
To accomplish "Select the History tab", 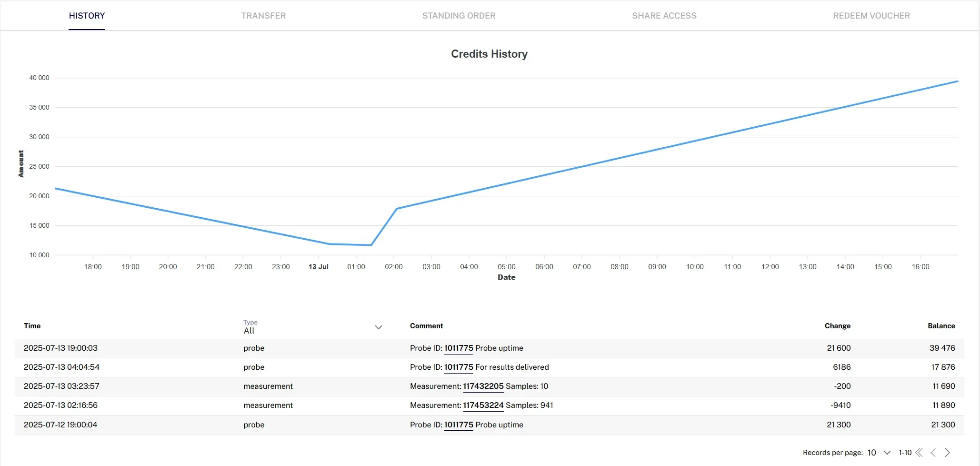I will point(87,16).
